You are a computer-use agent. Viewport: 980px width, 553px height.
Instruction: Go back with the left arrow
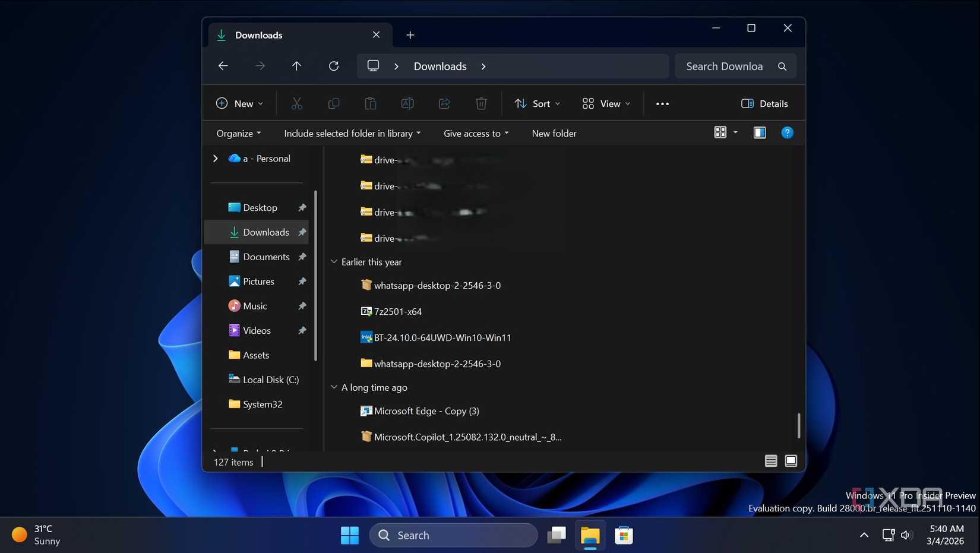coord(223,66)
